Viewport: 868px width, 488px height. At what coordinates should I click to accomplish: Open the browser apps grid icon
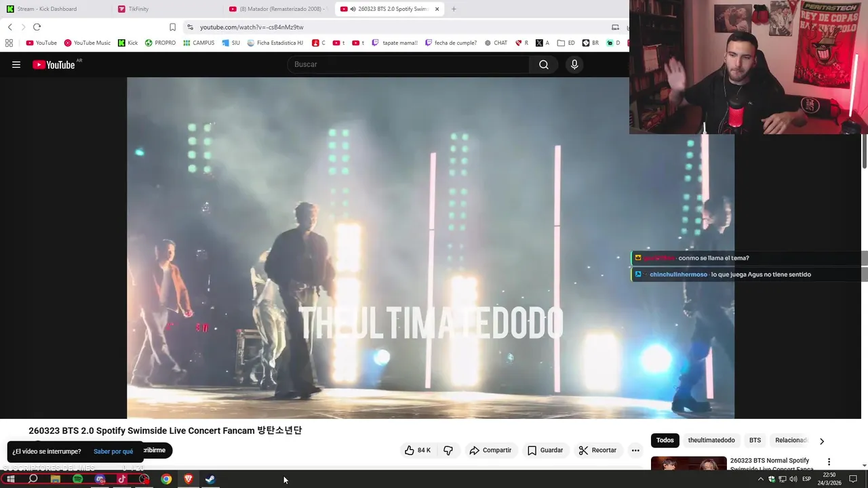[9, 43]
